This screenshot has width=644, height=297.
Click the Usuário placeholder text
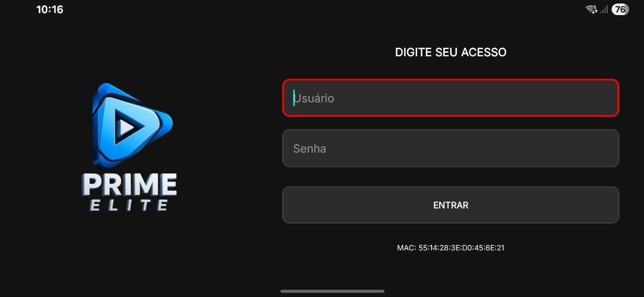pos(314,98)
